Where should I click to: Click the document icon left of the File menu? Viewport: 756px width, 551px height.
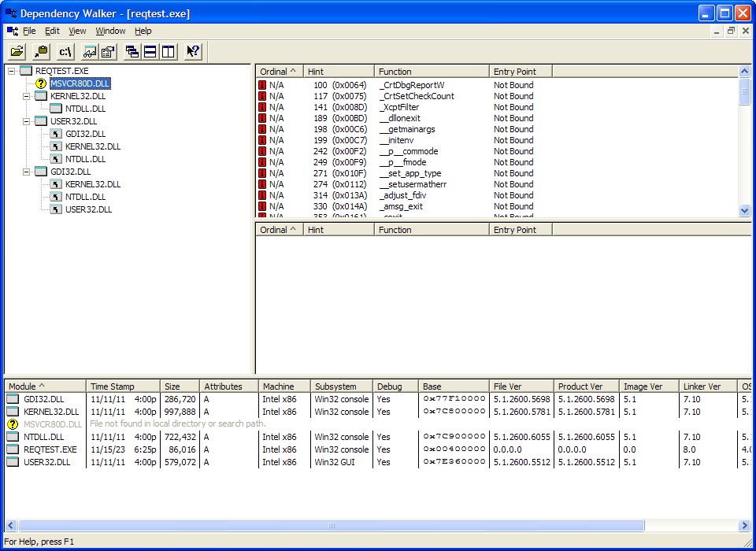click(x=13, y=31)
